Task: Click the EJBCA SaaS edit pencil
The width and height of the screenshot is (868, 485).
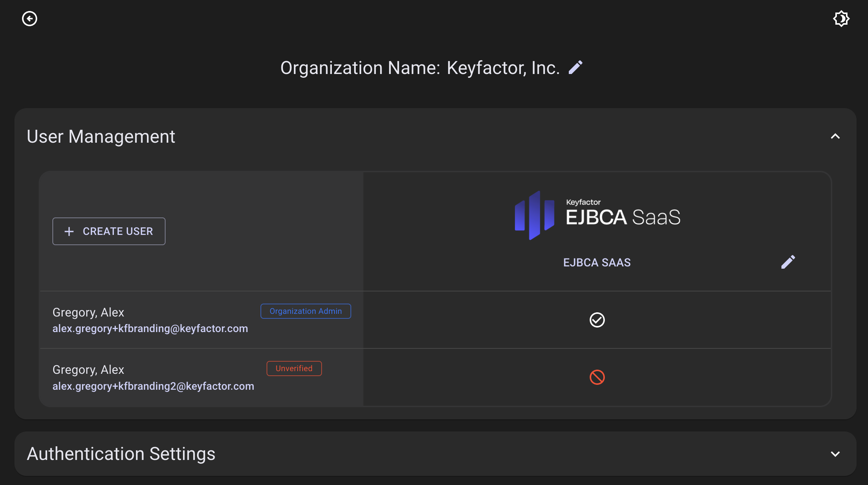Action: click(788, 262)
